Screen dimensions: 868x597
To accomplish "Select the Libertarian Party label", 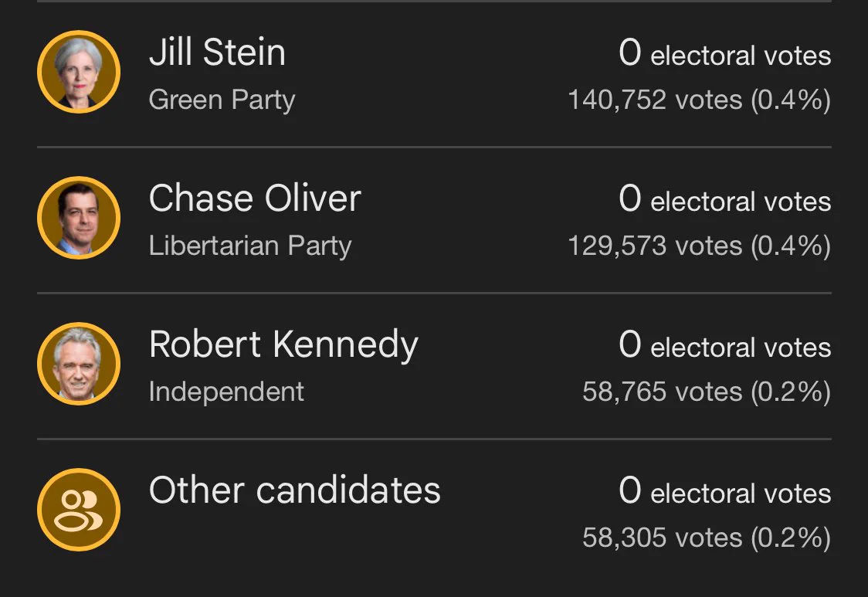I will coord(250,246).
